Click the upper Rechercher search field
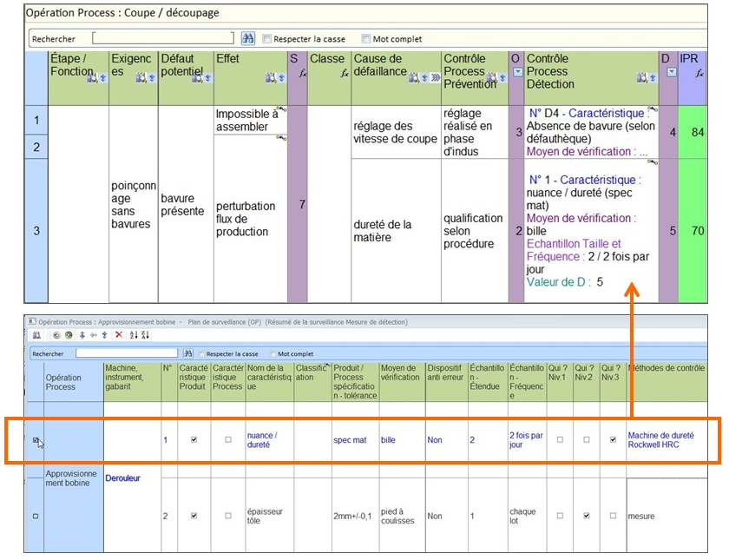The image size is (729, 560). [163, 38]
